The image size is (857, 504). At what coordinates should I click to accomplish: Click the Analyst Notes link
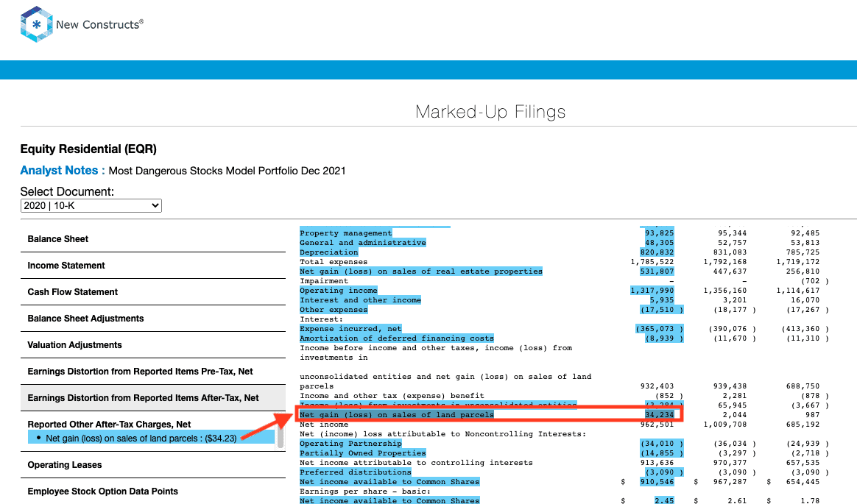pyautogui.click(x=63, y=171)
